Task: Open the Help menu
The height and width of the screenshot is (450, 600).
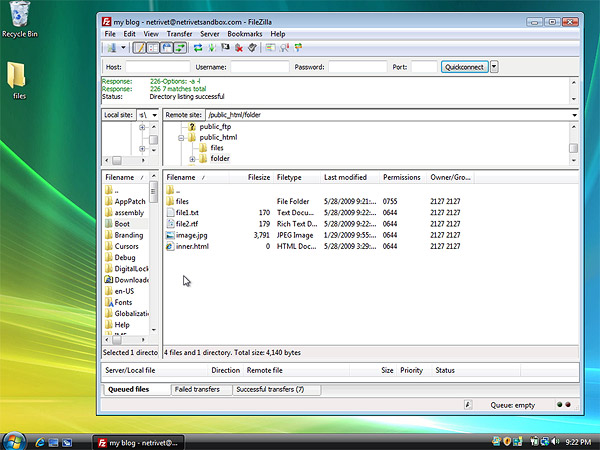Action: 278,34
